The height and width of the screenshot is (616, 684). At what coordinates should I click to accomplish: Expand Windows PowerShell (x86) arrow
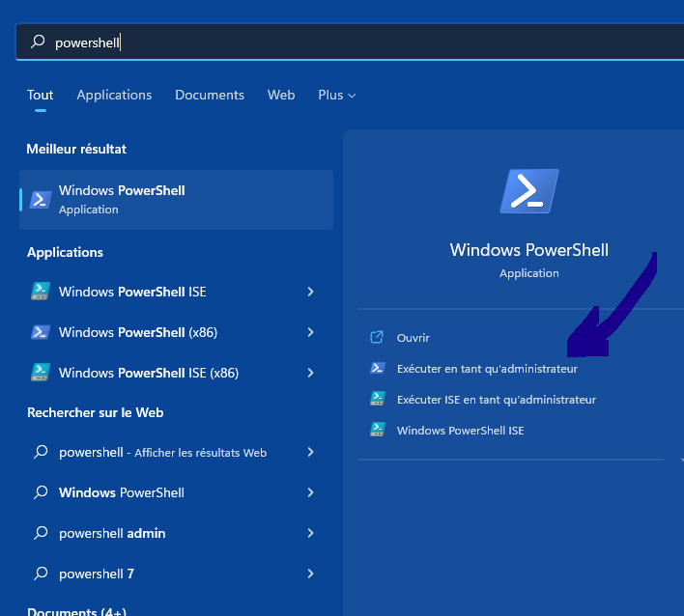click(310, 332)
